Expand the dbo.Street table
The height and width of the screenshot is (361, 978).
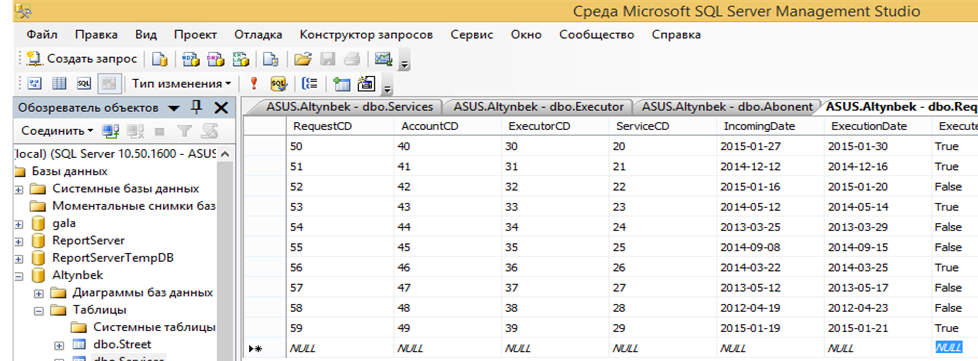point(59,345)
